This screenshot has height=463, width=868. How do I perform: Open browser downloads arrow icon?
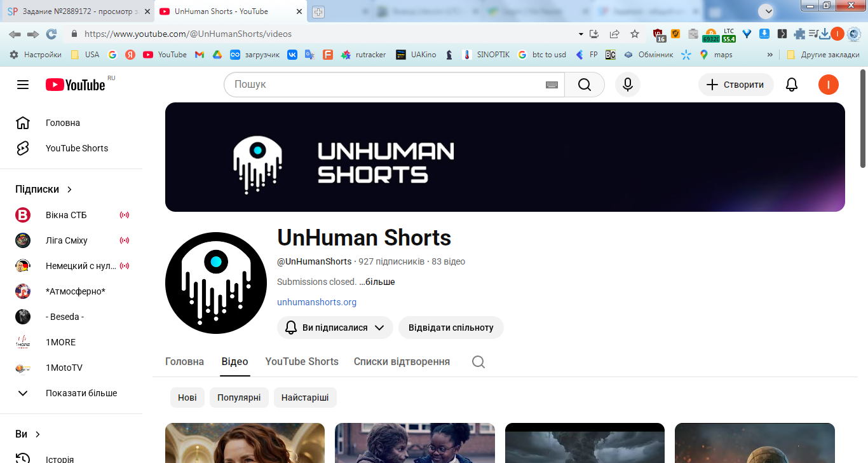pyautogui.click(x=825, y=34)
